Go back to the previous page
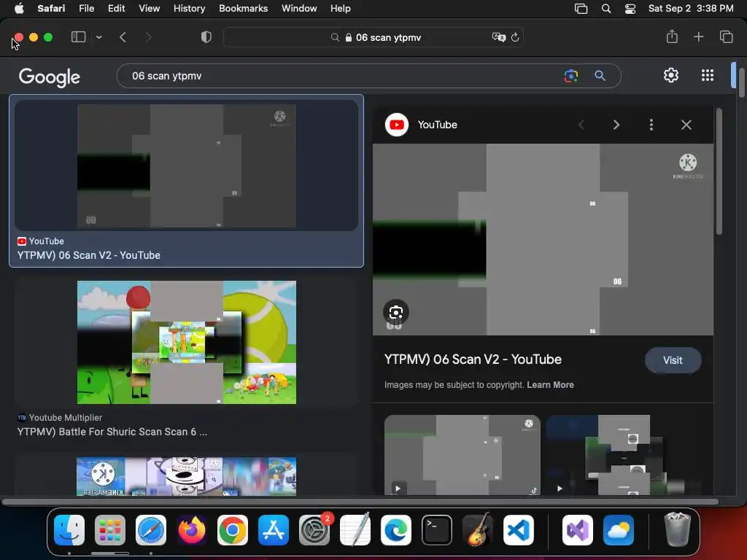 pos(123,37)
